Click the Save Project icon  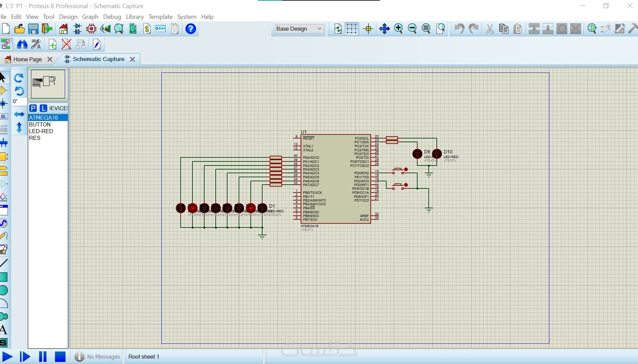33,29
